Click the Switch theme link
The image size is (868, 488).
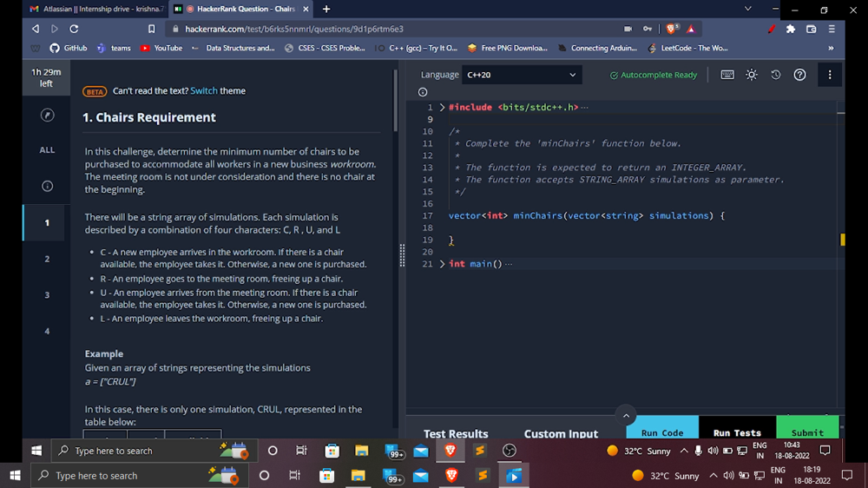(x=204, y=91)
